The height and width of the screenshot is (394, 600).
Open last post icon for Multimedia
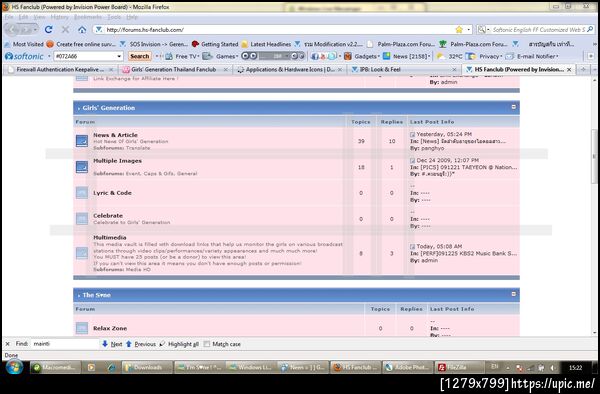coord(412,246)
